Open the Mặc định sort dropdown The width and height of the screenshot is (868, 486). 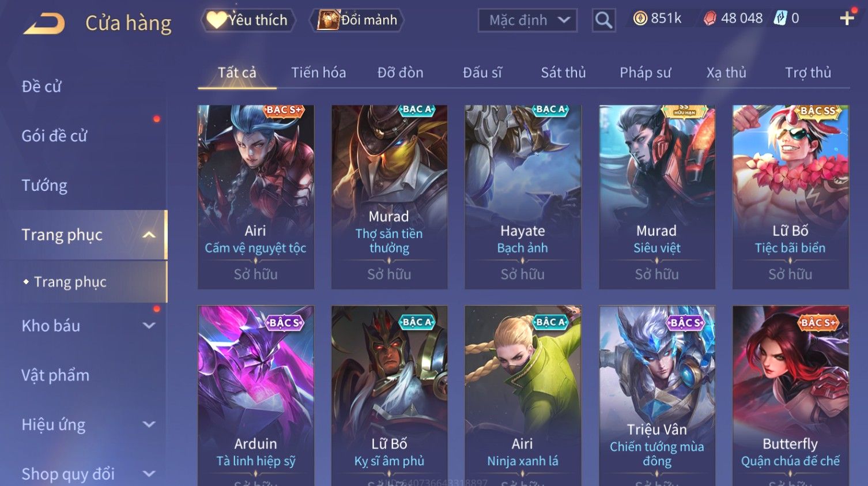tap(527, 21)
